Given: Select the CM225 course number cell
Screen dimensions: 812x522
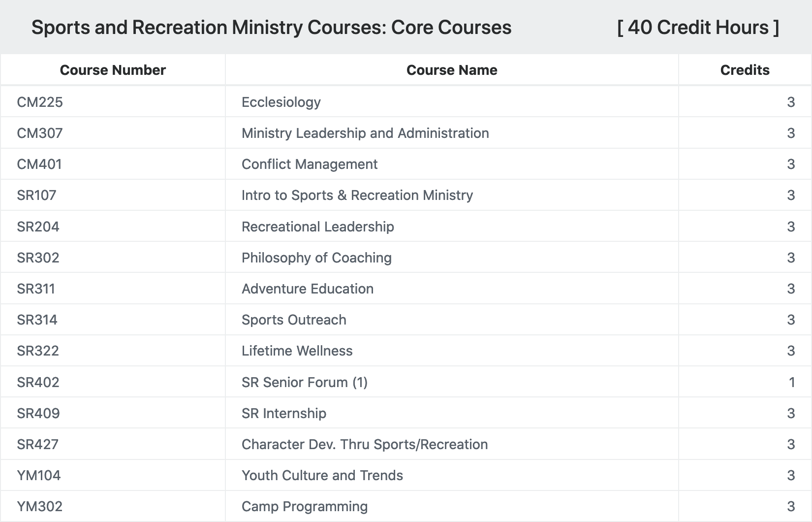Looking at the screenshot, I should [40, 102].
